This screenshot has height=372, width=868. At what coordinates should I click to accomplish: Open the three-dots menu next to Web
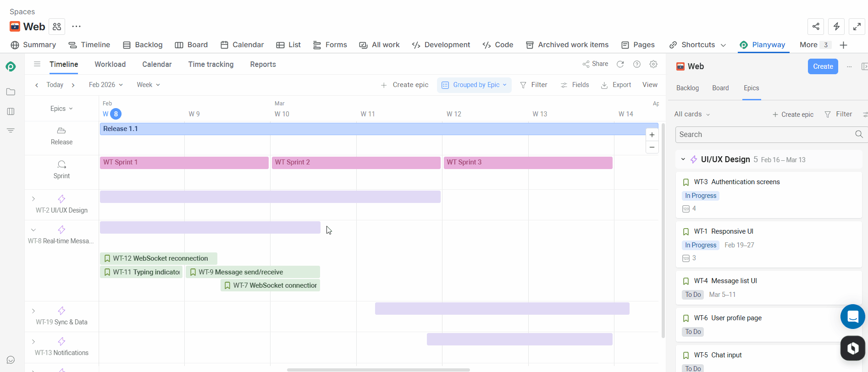[x=77, y=27]
